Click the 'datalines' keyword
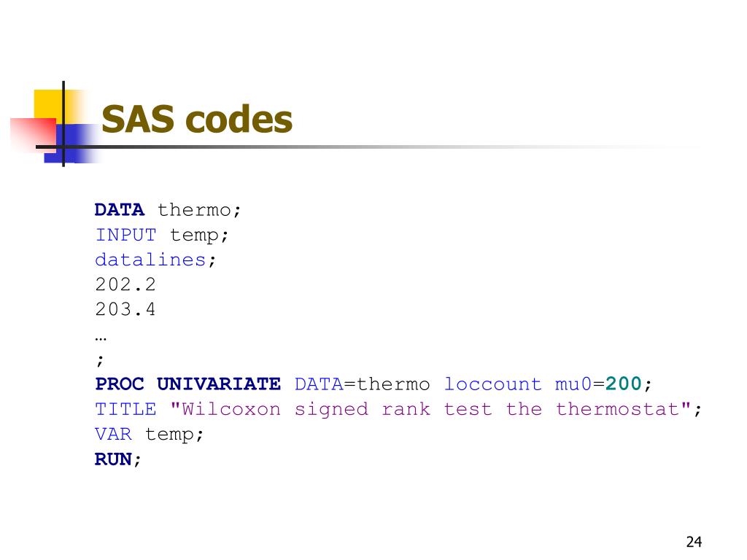The height and width of the screenshot is (560, 747). tap(150, 260)
